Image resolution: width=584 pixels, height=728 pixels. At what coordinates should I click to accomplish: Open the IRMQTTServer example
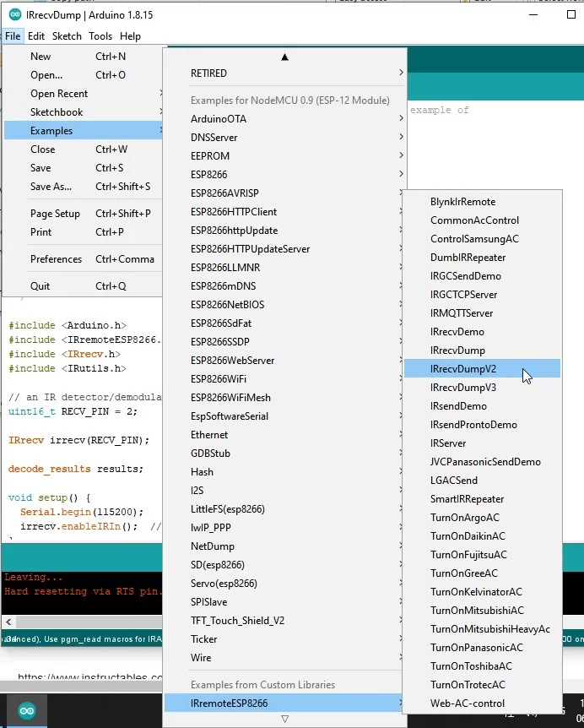click(483, 313)
